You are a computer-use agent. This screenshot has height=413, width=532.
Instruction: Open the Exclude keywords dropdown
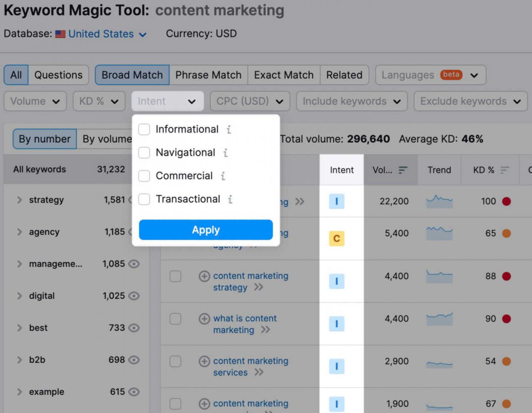[x=470, y=101]
